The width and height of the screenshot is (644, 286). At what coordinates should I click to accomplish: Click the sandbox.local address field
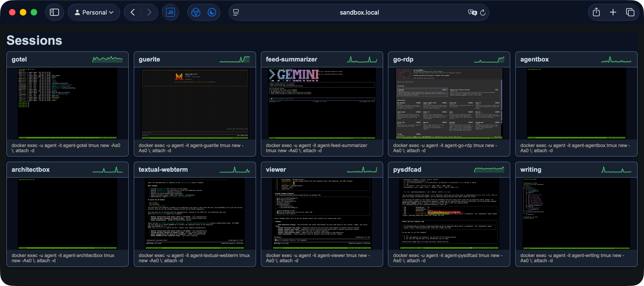pos(359,12)
